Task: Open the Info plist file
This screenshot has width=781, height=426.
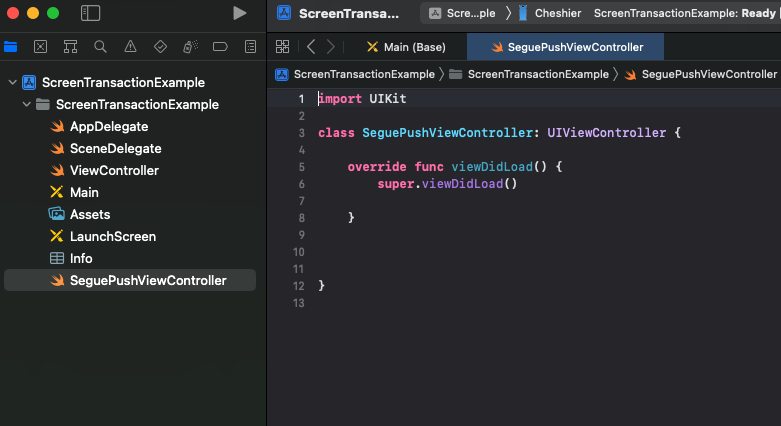Action: (x=81, y=258)
